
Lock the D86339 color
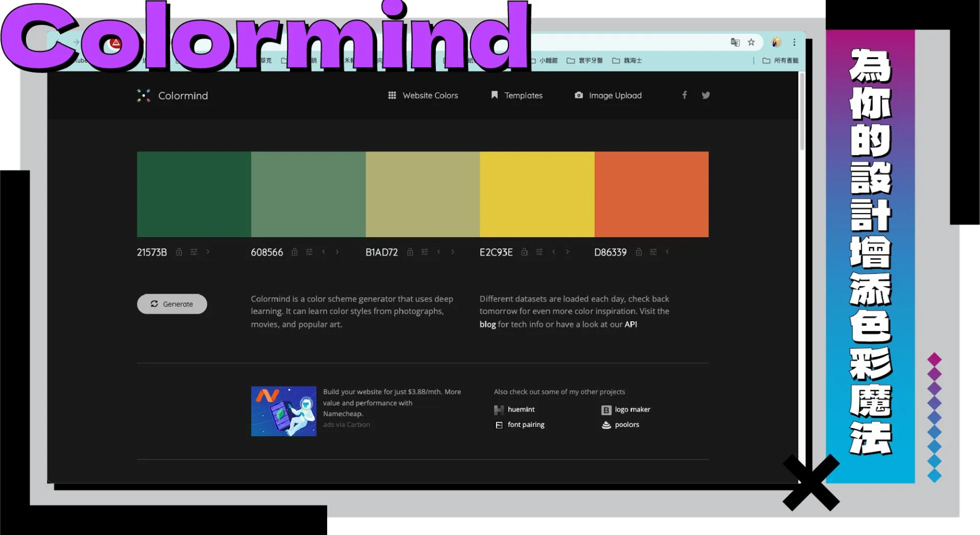pos(639,252)
